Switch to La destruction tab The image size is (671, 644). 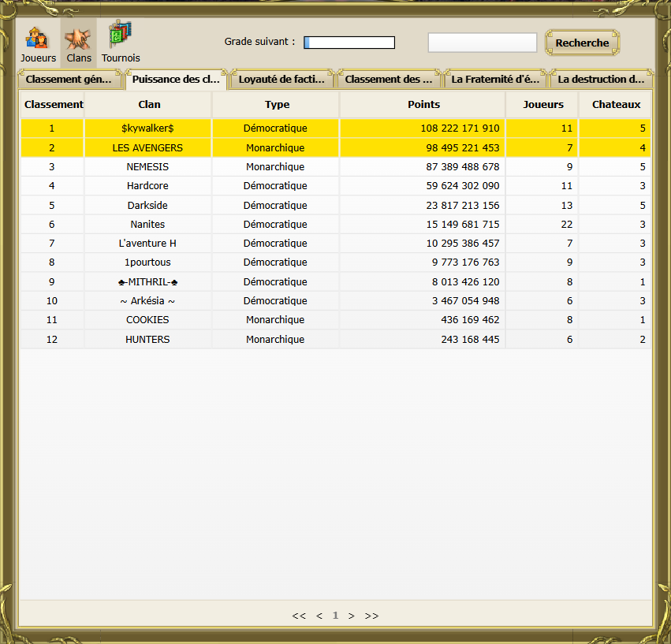(601, 79)
